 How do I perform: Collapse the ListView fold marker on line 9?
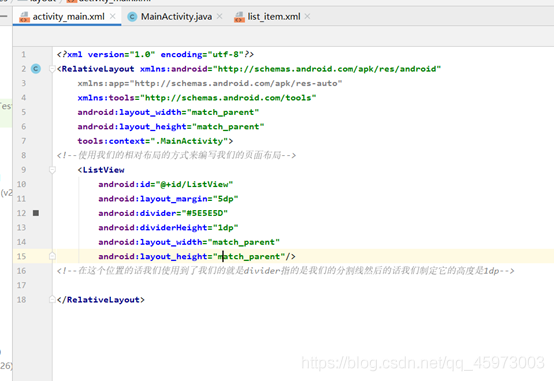52,170
